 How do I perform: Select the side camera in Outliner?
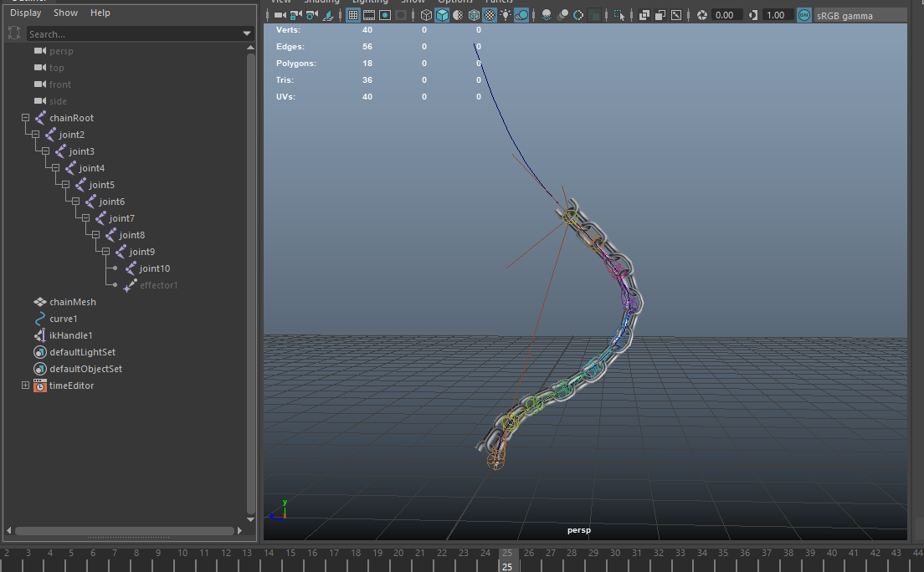[58, 101]
